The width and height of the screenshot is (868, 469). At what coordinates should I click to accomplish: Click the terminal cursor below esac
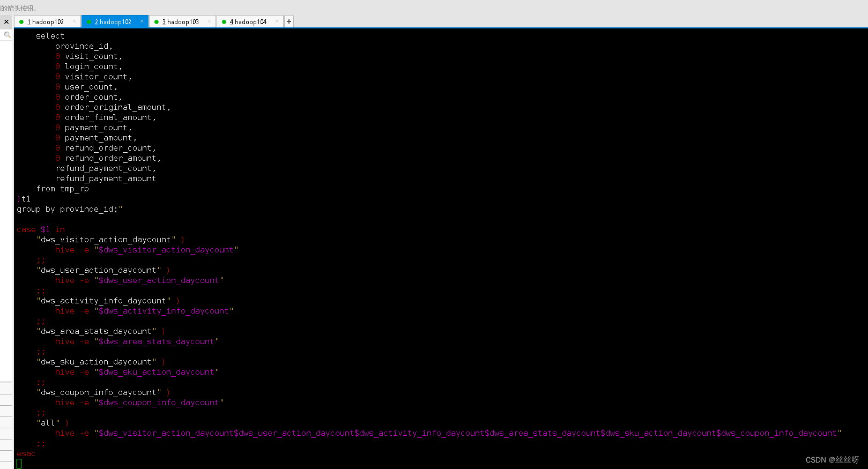click(x=19, y=464)
